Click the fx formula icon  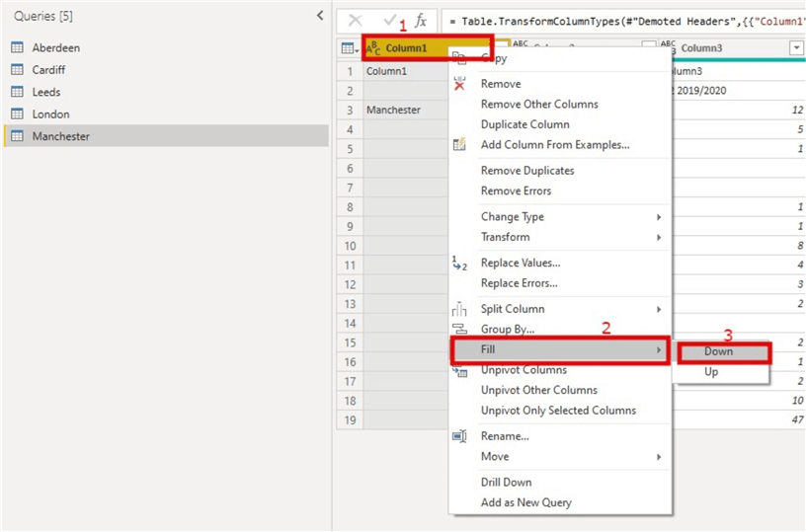click(420, 21)
